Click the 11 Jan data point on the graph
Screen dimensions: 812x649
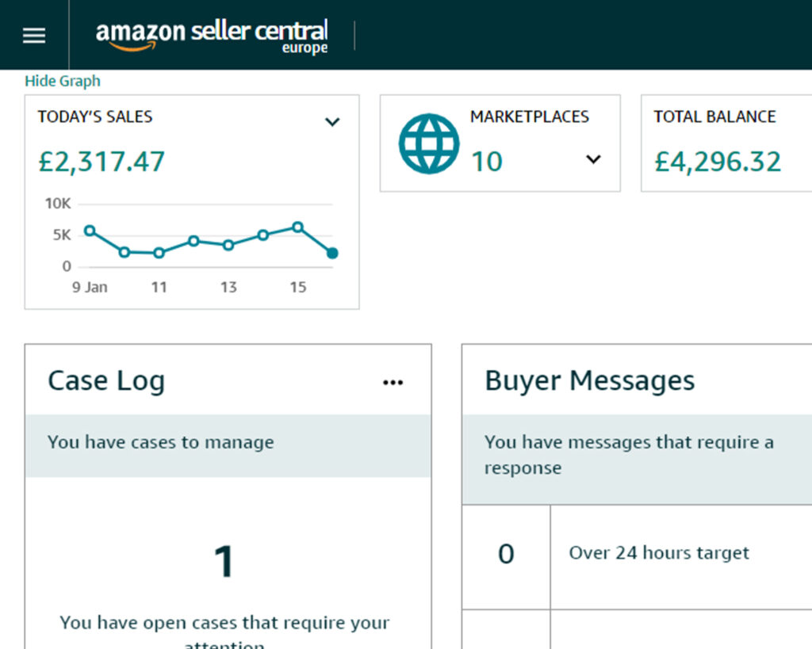159,253
